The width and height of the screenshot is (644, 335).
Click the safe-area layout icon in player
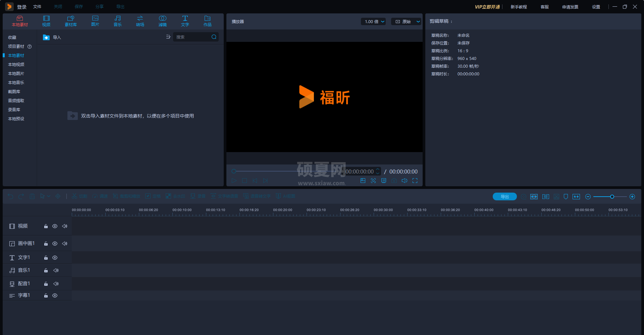(x=363, y=181)
